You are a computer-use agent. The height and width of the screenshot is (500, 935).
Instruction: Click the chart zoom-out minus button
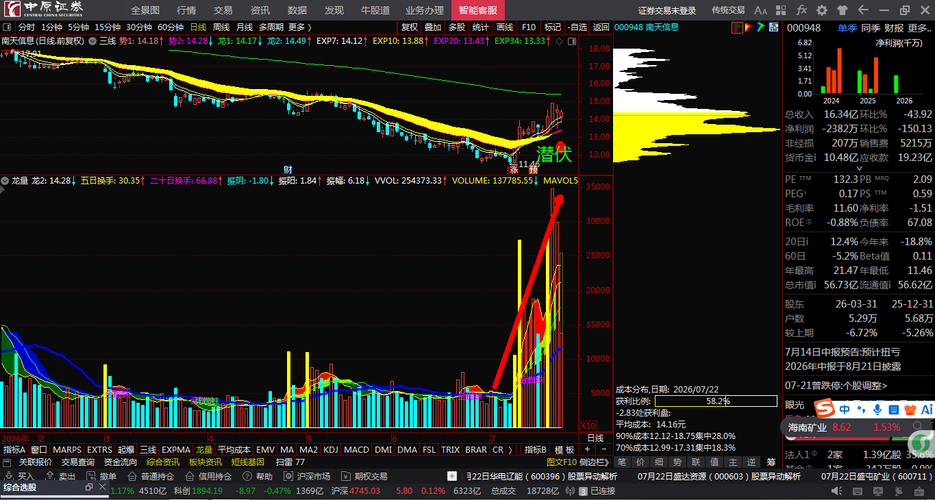[603, 449]
